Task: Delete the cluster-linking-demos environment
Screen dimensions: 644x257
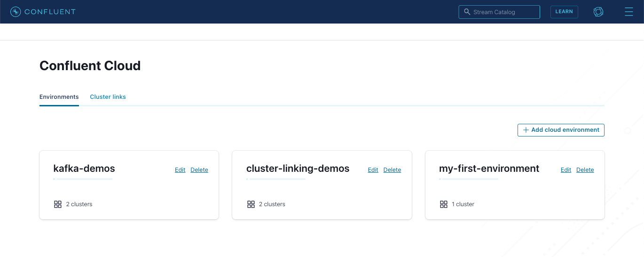Action: coord(392,170)
